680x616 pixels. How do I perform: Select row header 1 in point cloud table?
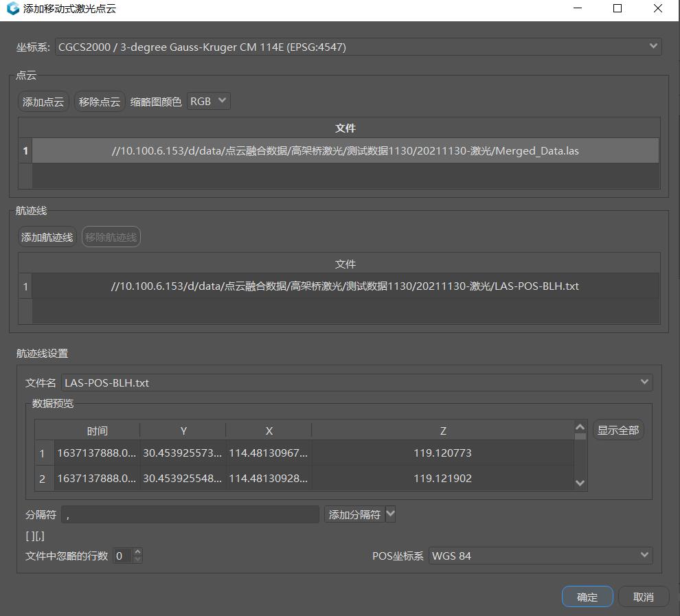25,151
